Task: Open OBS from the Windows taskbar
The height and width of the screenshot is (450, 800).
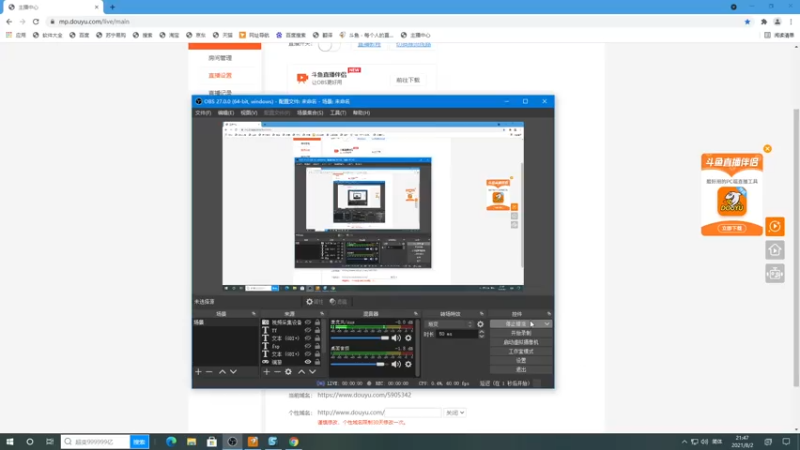Action: (232, 442)
